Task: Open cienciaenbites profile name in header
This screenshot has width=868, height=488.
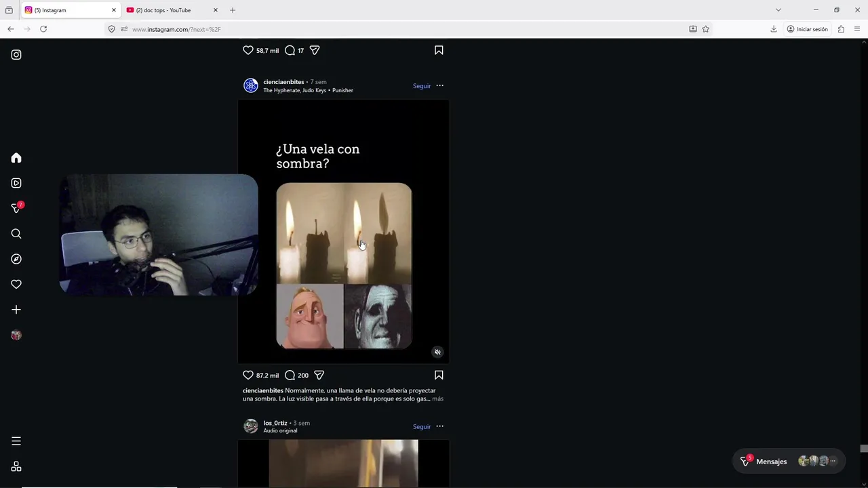Action: tap(283, 82)
